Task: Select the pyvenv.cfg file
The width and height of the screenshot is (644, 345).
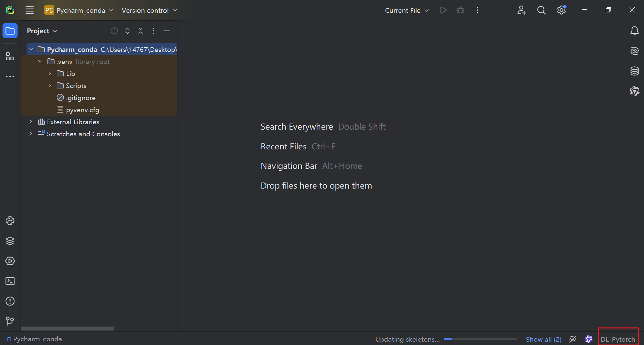Action: click(x=83, y=110)
